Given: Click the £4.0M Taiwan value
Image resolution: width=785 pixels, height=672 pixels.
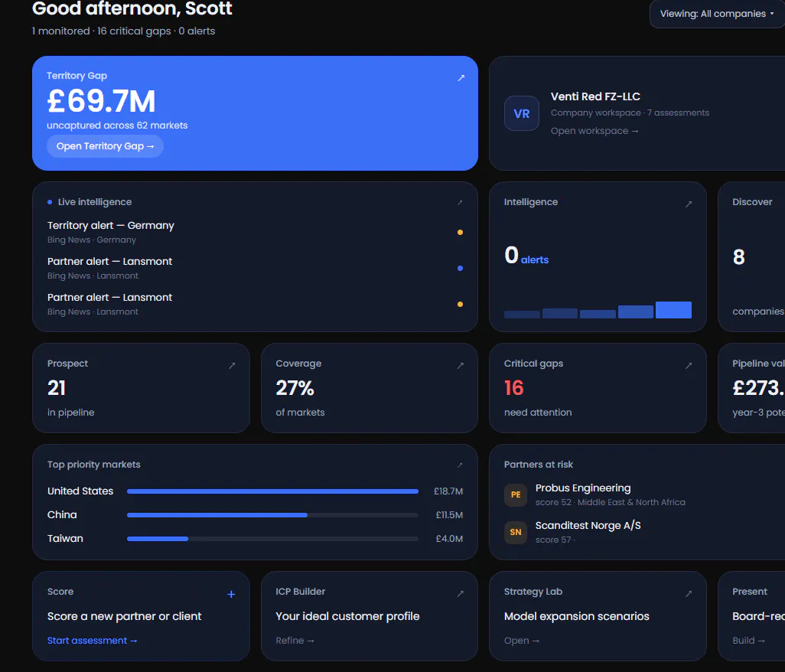Looking at the screenshot, I should (x=449, y=539).
